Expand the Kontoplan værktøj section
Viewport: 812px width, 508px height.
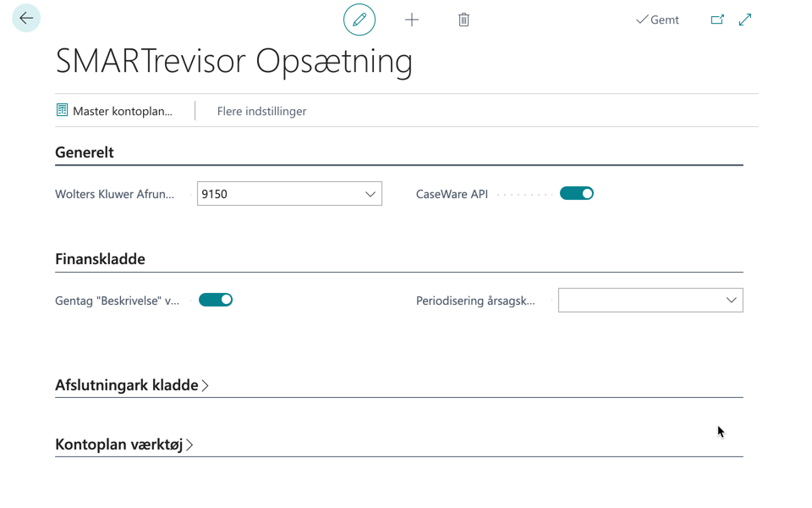click(124, 444)
